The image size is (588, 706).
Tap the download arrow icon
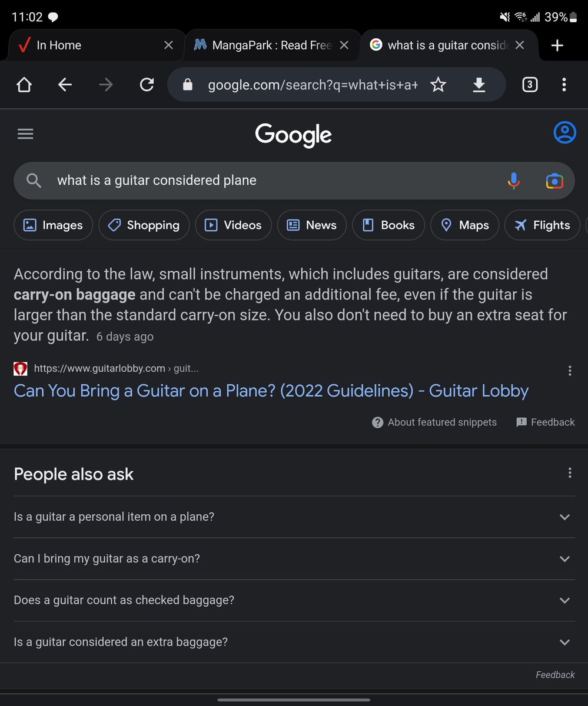[x=479, y=85]
